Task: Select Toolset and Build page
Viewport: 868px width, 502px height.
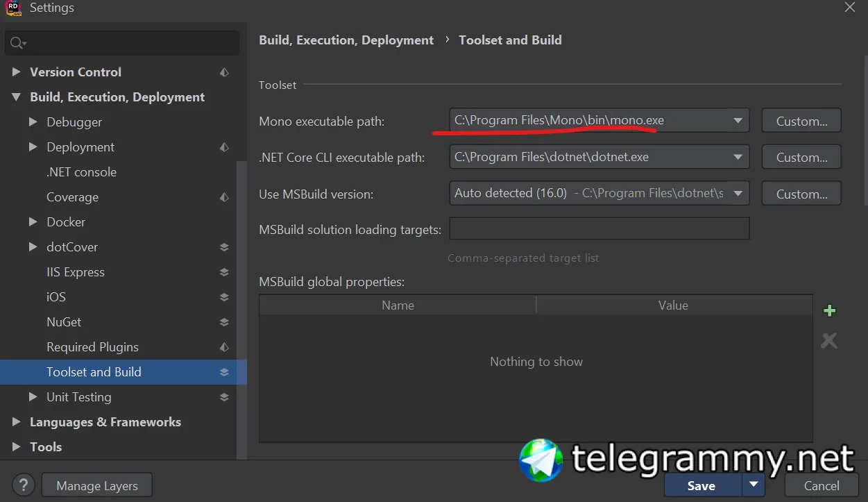Action: [94, 372]
